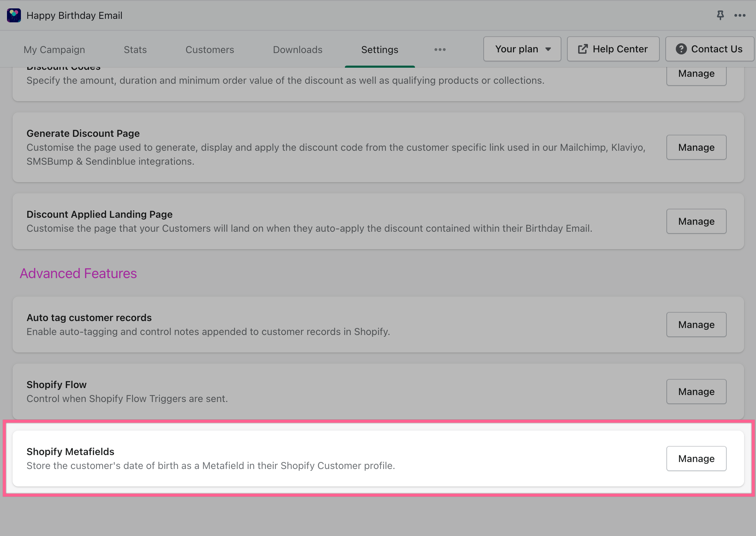
Task: Click the Advanced Features heading
Action: pyautogui.click(x=78, y=273)
